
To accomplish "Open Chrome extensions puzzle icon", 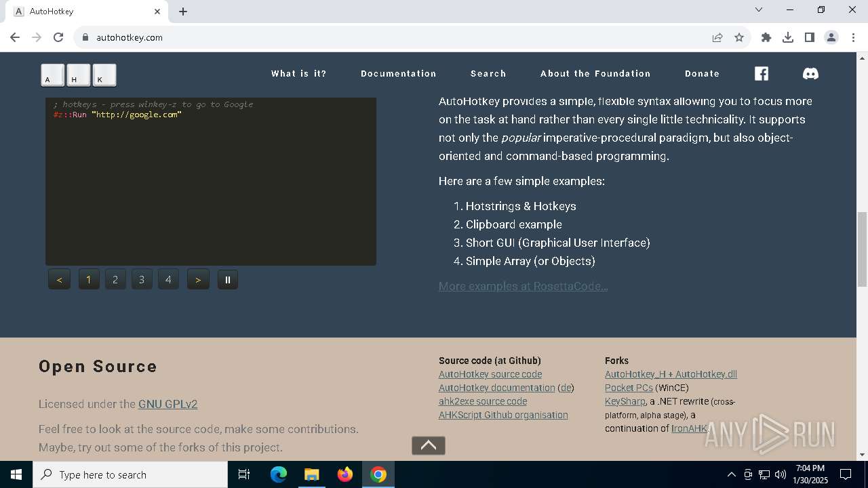I will (x=766, y=37).
